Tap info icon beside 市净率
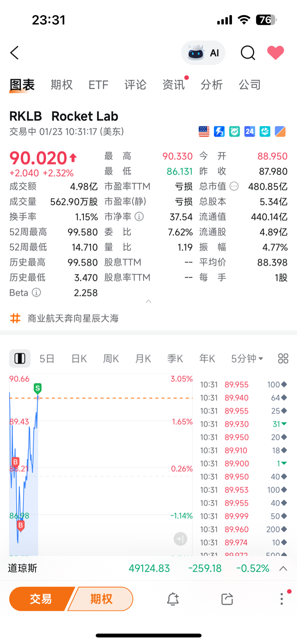This screenshot has height=644, width=297. click(x=139, y=217)
